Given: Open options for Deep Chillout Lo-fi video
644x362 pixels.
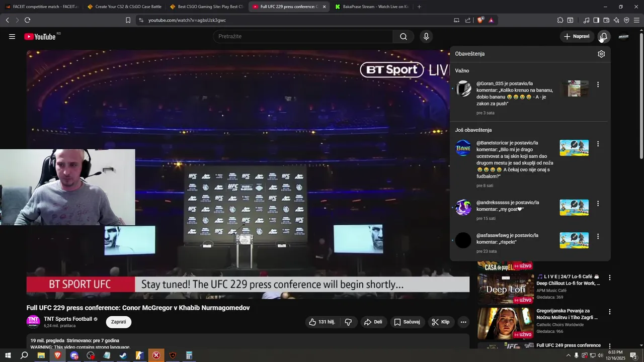Looking at the screenshot, I should [610, 278].
